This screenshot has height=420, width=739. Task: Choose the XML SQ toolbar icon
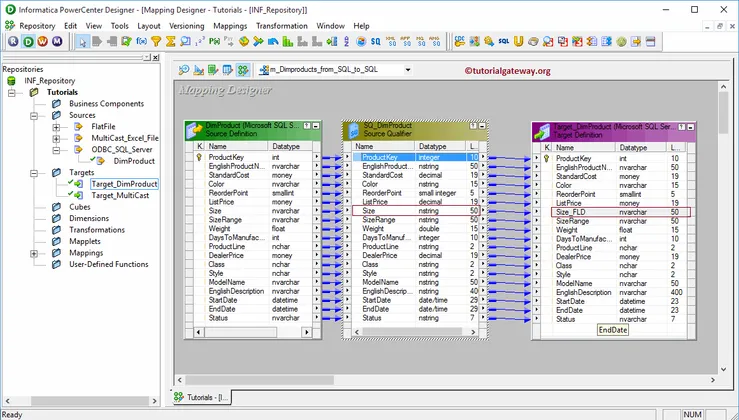pos(391,41)
